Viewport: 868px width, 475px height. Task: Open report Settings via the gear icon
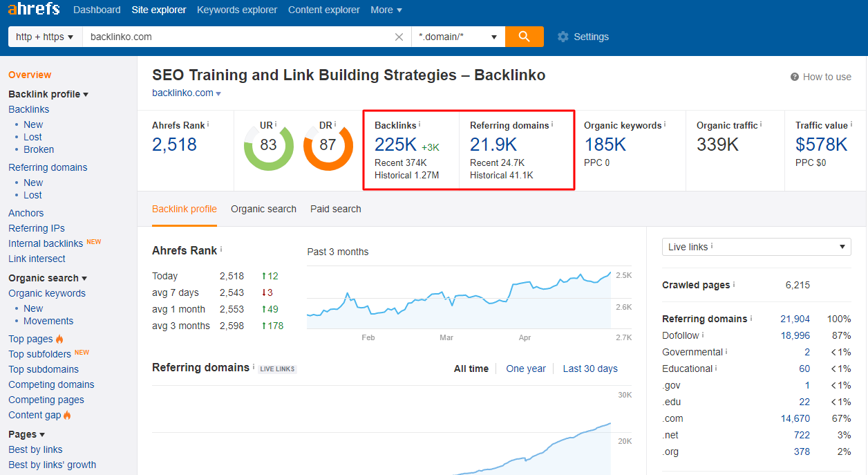point(563,37)
